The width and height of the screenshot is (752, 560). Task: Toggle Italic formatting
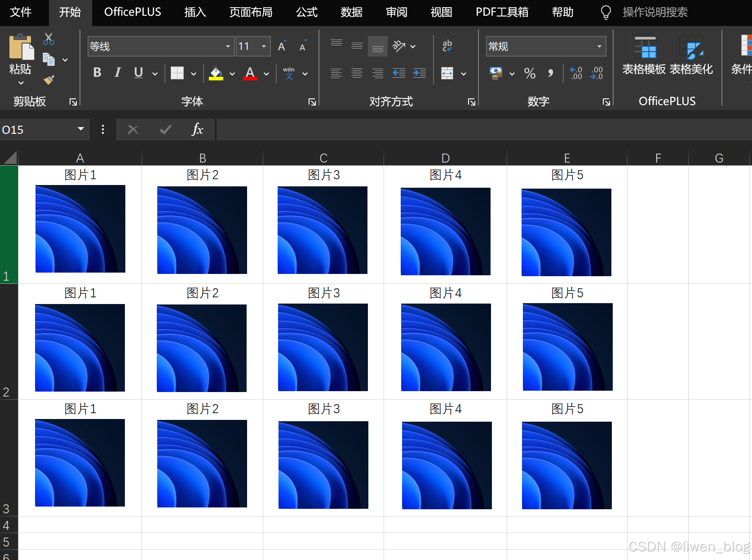pos(118,72)
